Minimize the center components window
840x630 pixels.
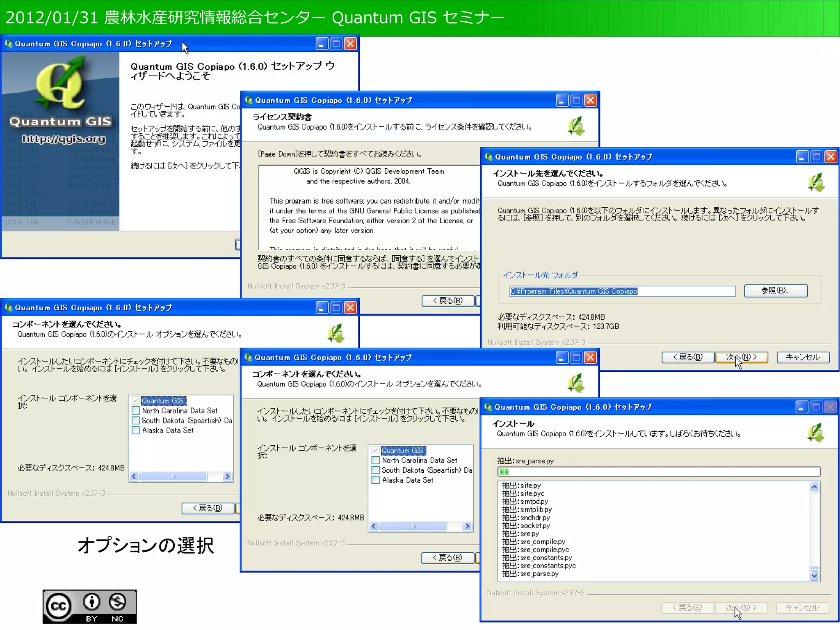coord(562,357)
